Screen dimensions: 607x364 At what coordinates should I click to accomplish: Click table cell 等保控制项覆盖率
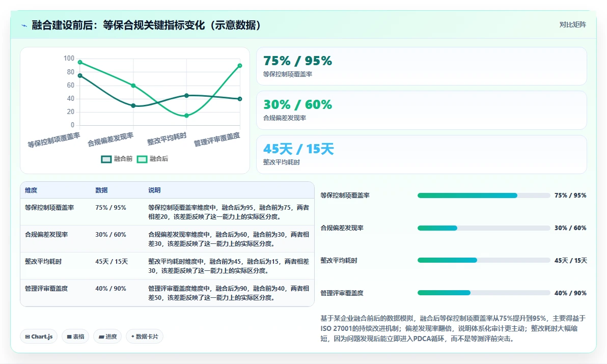coord(49,207)
